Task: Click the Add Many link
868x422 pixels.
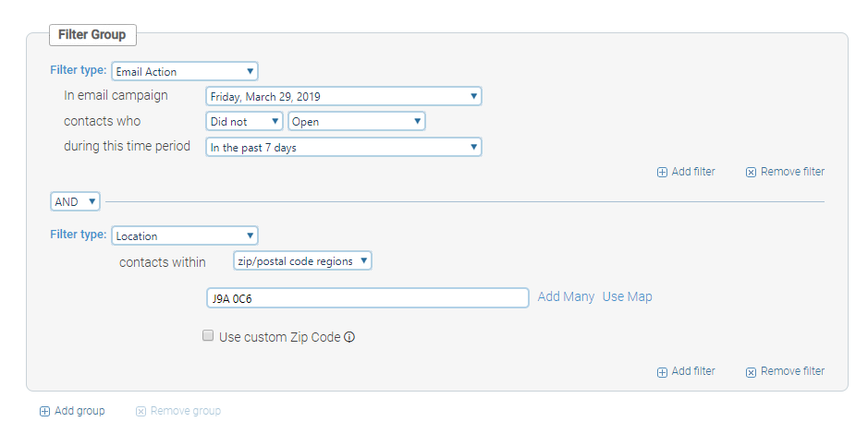Action: 566,297
